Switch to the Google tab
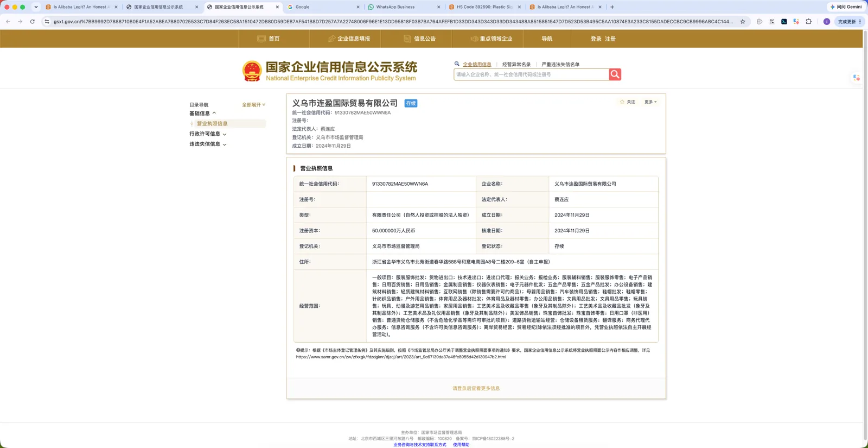 click(323, 7)
